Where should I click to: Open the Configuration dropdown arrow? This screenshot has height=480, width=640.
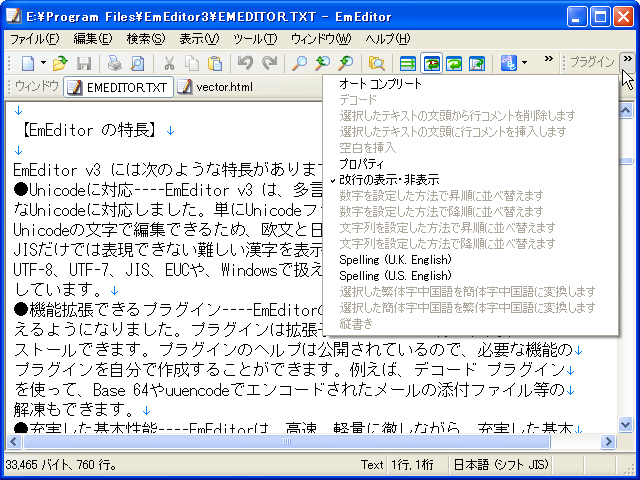[x=524, y=63]
